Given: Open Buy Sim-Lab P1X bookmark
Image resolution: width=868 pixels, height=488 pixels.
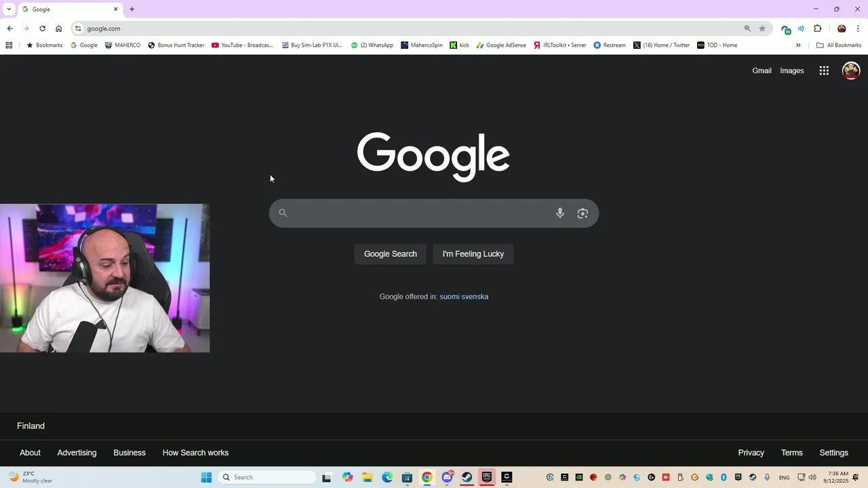Looking at the screenshot, I should [312, 45].
